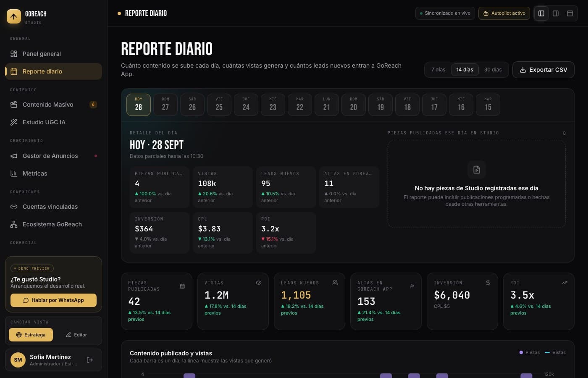Click the Estudio UGC IA wand icon
The height and width of the screenshot is (378, 588).
point(14,122)
